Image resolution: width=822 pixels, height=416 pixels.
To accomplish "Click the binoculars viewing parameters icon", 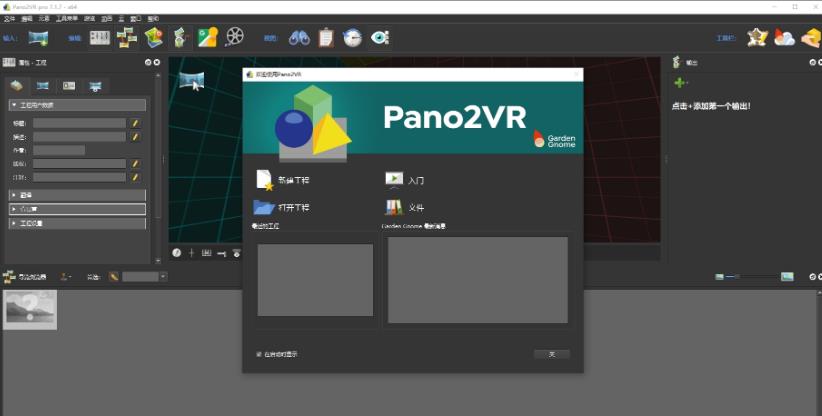I will tap(299, 38).
